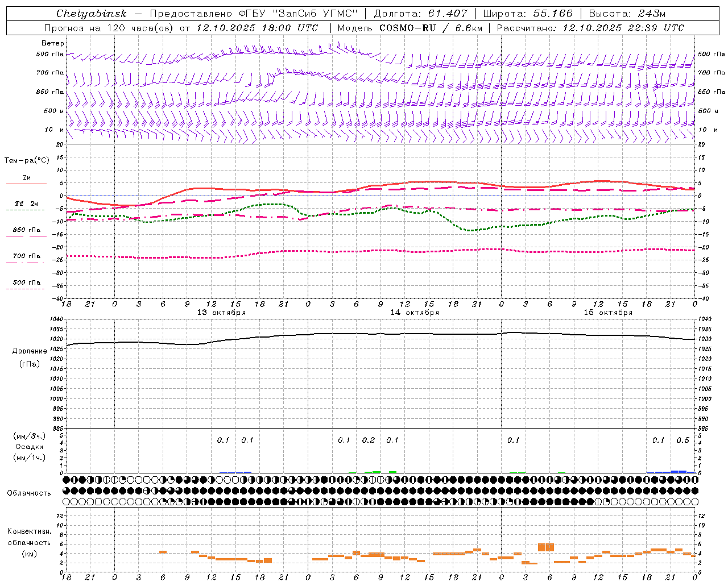Select the 'Осадки' precipitation label
The height and width of the screenshot is (582, 728).
pos(30,447)
